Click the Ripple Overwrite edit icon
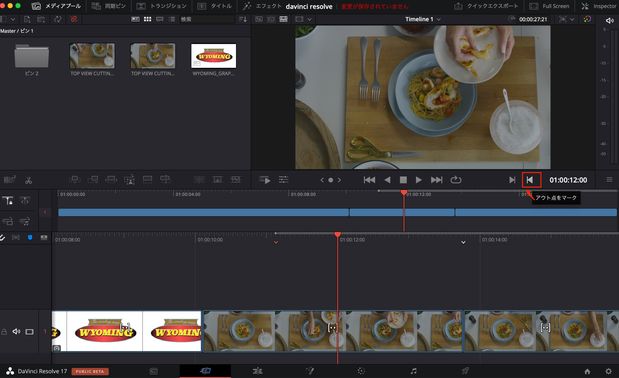 [x=111, y=180]
